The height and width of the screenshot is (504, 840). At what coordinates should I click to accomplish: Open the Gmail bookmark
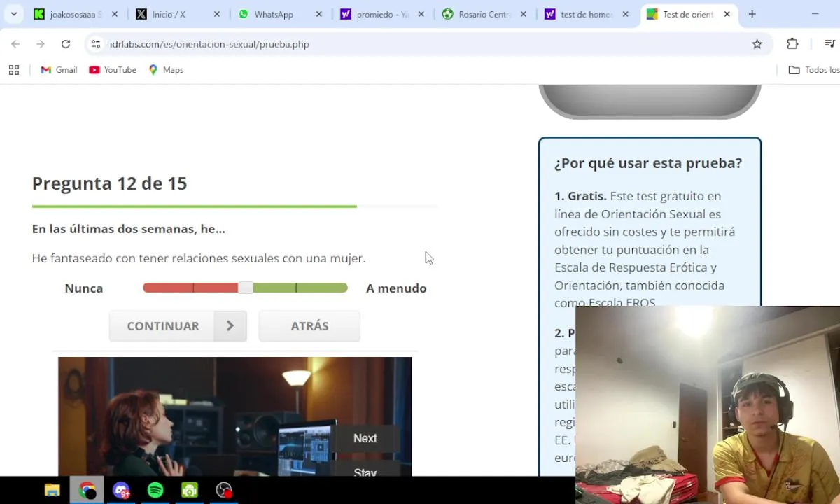click(x=59, y=70)
